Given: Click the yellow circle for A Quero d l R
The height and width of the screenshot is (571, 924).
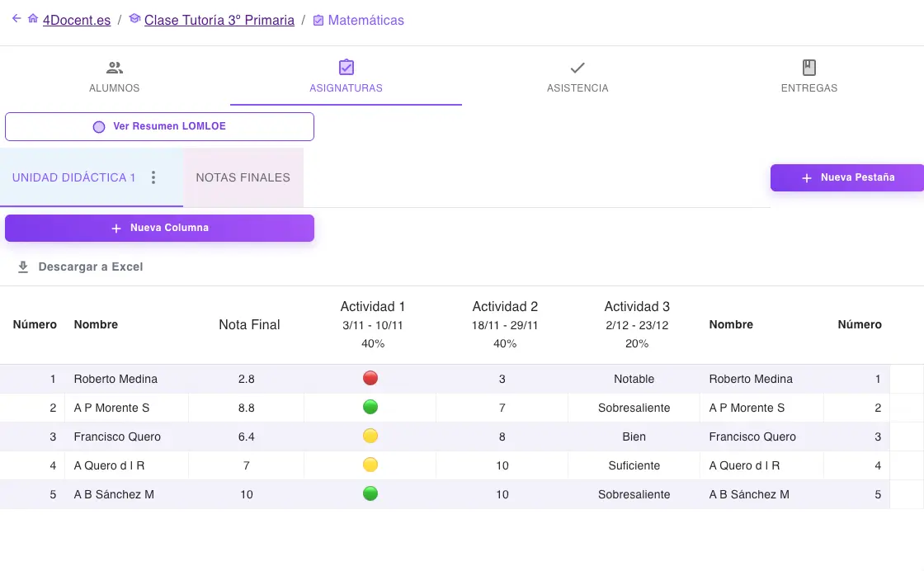Looking at the screenshot, I should (370, 465).
